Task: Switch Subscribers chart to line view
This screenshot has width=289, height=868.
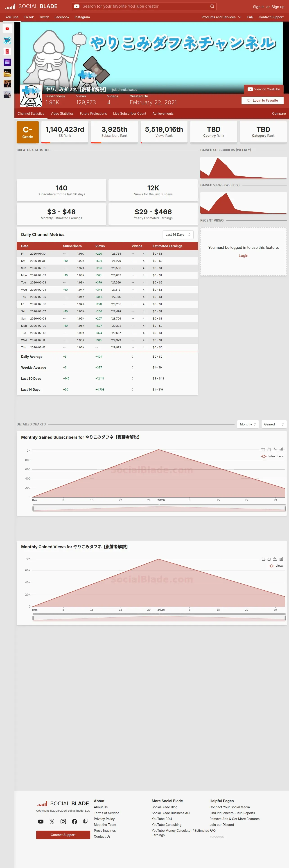Action: [x=275, y=450]
